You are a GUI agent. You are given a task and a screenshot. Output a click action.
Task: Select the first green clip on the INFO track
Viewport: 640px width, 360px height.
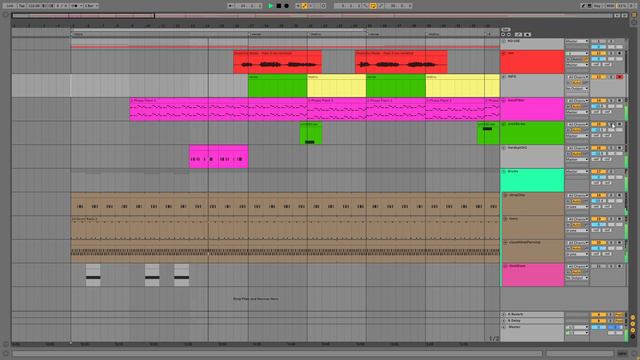pyautogui.click(x=278, y=86)
